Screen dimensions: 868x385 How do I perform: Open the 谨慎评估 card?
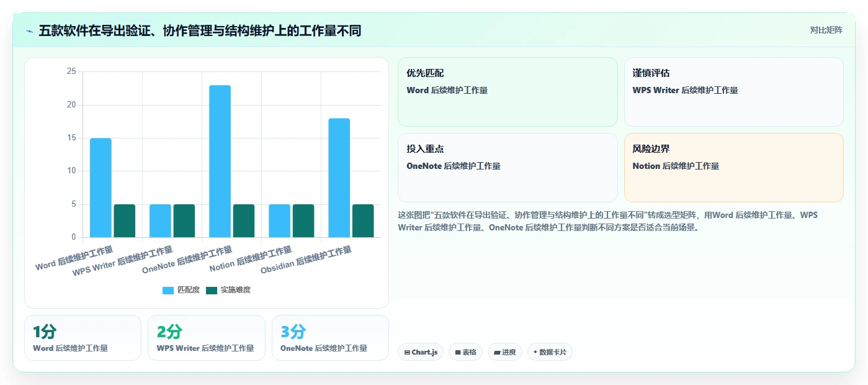click(x=733, y=92)
